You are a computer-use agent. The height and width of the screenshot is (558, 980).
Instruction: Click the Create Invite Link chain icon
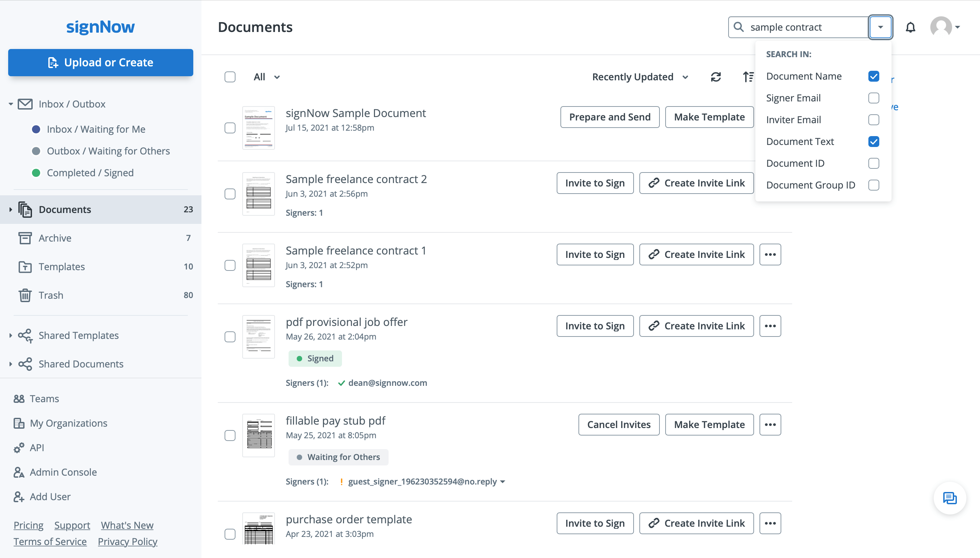click(654, 183)
